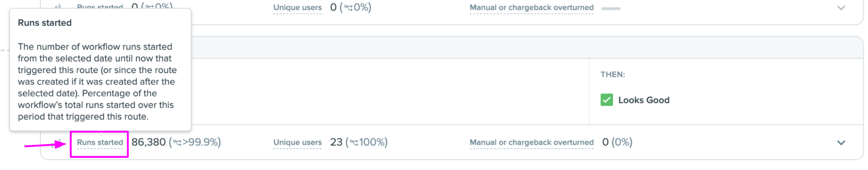Click the highlighted Runs started label
The height and width of the screenshot is (170, 868).
[100, 142]
